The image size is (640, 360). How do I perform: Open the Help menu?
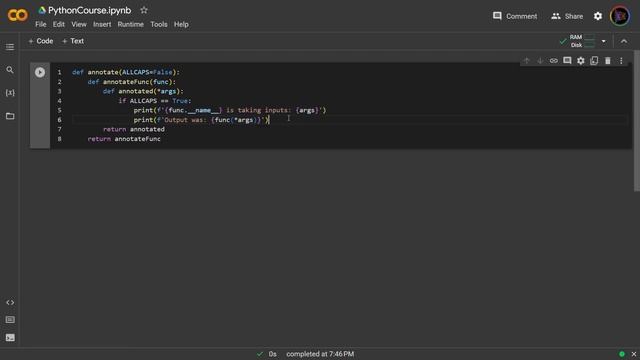(x=181, y=24)
